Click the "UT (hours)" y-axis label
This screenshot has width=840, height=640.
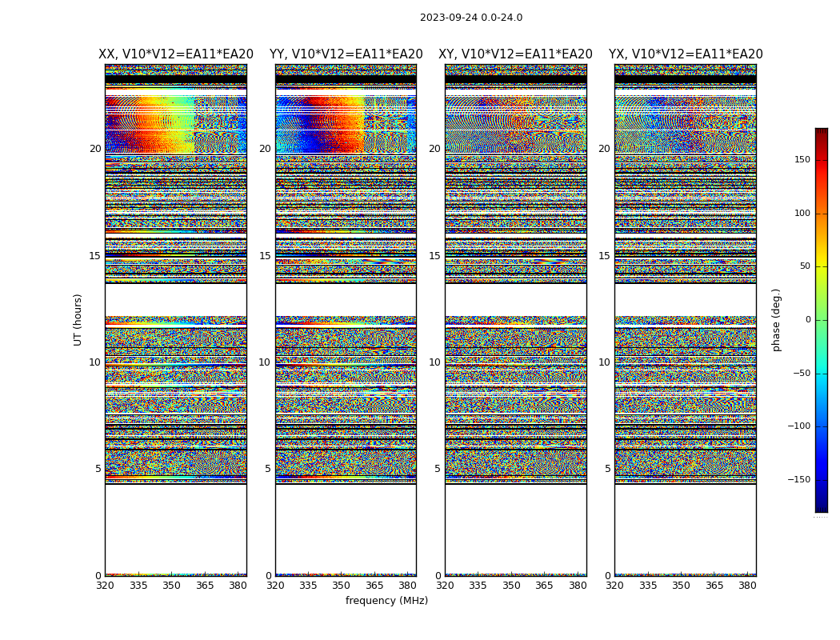click(78, 320)
